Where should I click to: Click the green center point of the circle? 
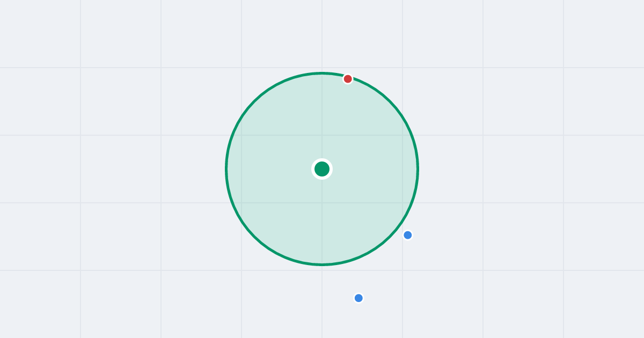coord(322,169)
